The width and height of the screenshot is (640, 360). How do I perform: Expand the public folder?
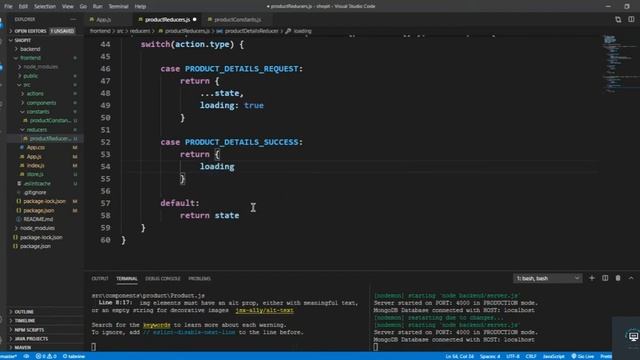[31, 76]
